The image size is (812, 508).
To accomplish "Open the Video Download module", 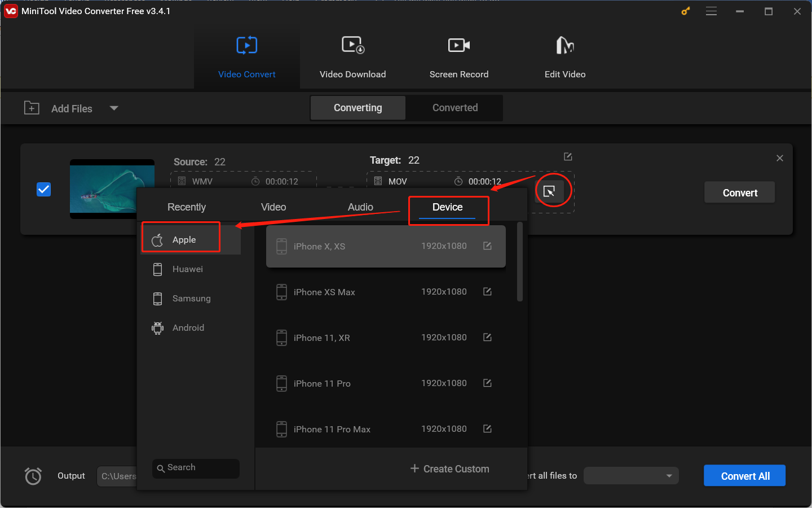I will pos(353,57).
